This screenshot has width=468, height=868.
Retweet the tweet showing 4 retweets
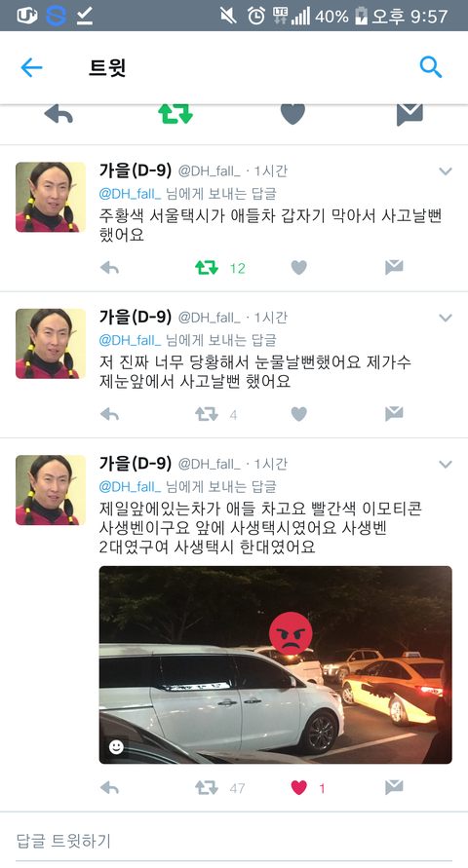206,415
